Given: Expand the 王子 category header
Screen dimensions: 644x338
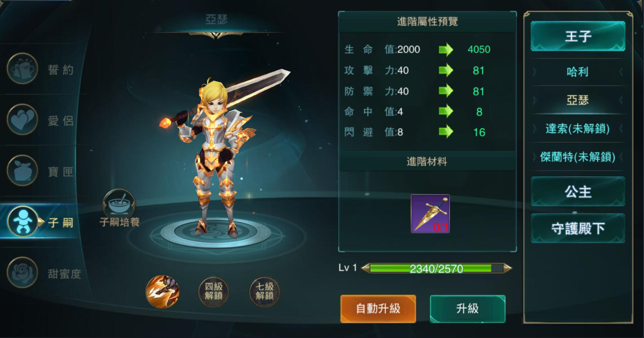Looking at the screenshot, I should (578, 36).
